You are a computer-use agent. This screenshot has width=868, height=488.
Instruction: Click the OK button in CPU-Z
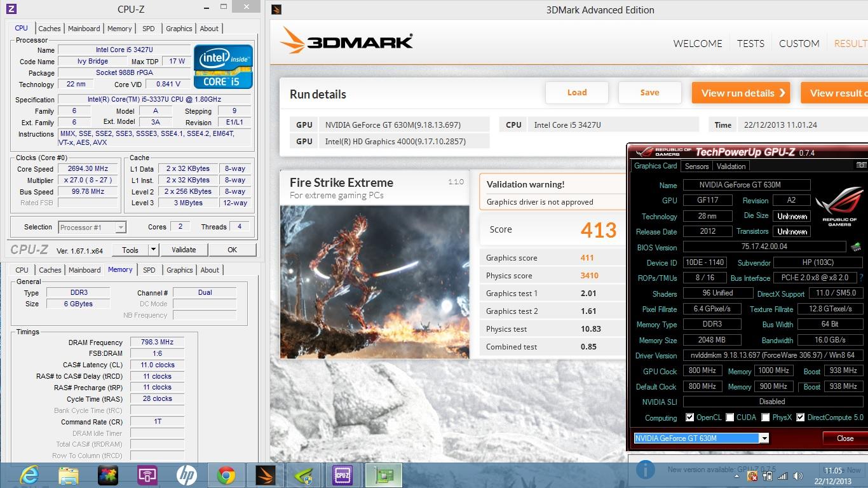232,250
